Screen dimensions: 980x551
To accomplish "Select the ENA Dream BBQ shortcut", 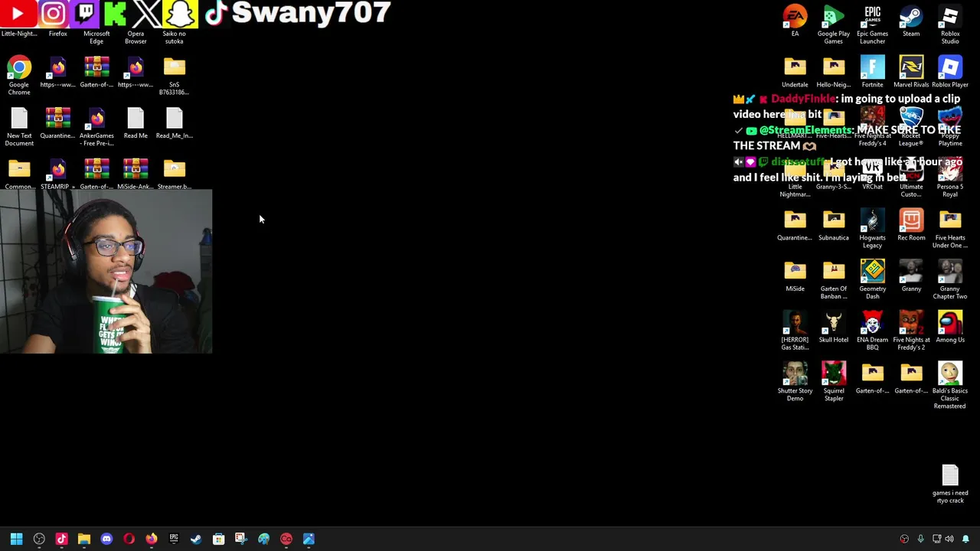I will (x=872, y=331).
